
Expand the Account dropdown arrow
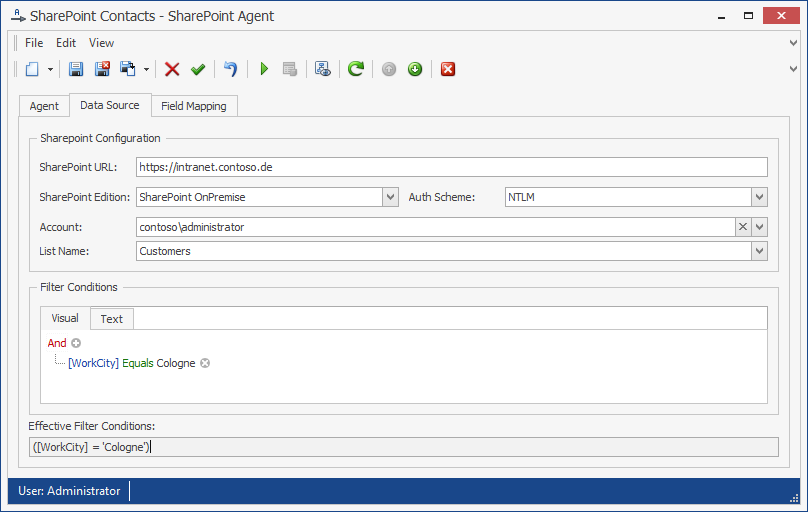click(x=759, y=227)
